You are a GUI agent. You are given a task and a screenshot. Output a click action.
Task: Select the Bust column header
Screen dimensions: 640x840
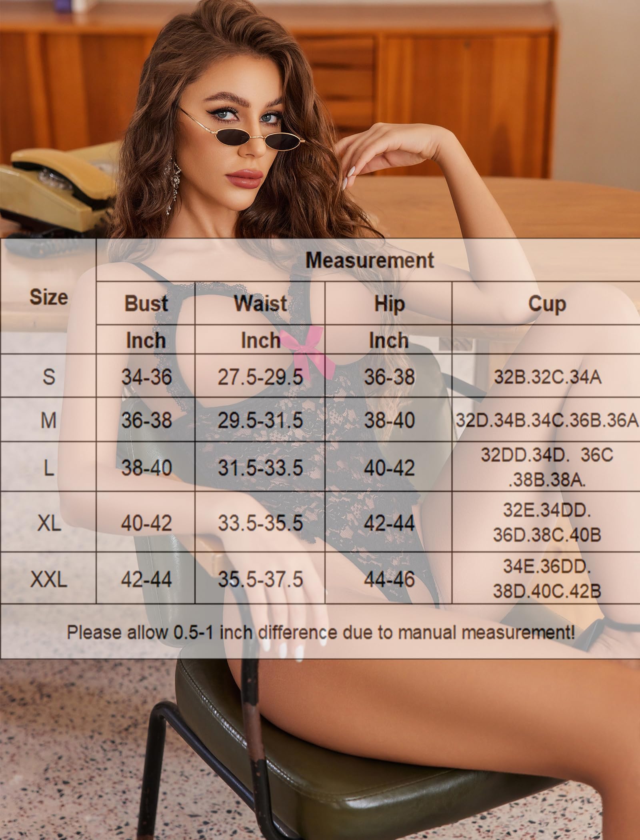pyautogui.click(x=146, y=304)
